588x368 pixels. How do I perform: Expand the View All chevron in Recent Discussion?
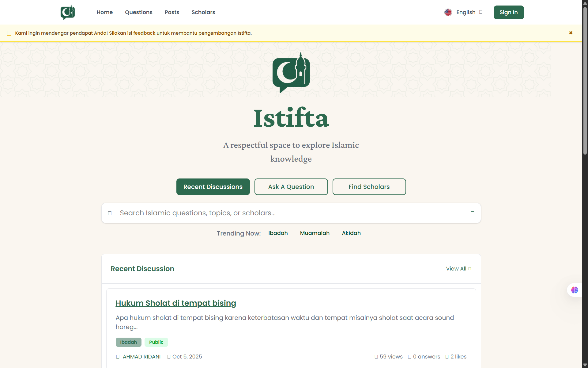[470, 269]
